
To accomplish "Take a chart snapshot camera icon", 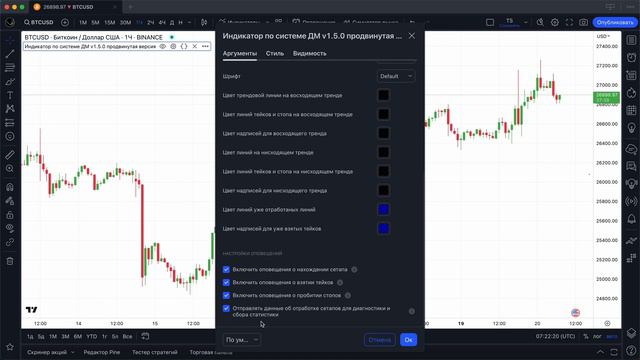I will [x=583, y=22].
